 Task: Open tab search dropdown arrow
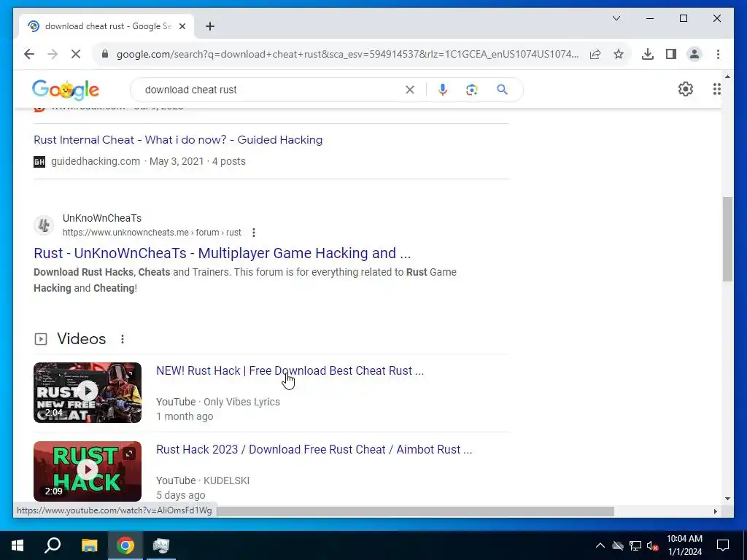click(x=616, y=18)
